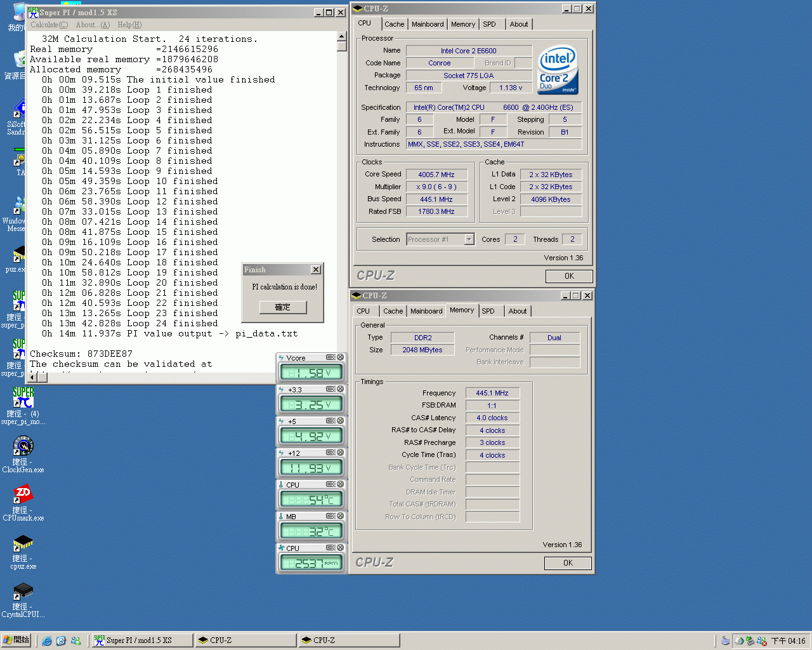
Task: Open settings icon on Vcore sensor widget
Action: 331,357
